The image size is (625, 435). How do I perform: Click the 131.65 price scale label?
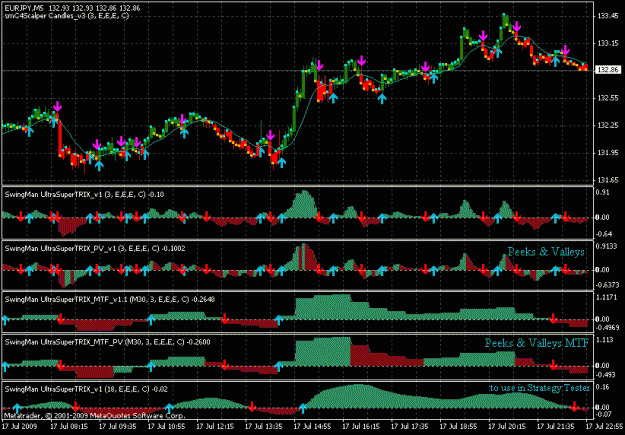coord(608,180)
